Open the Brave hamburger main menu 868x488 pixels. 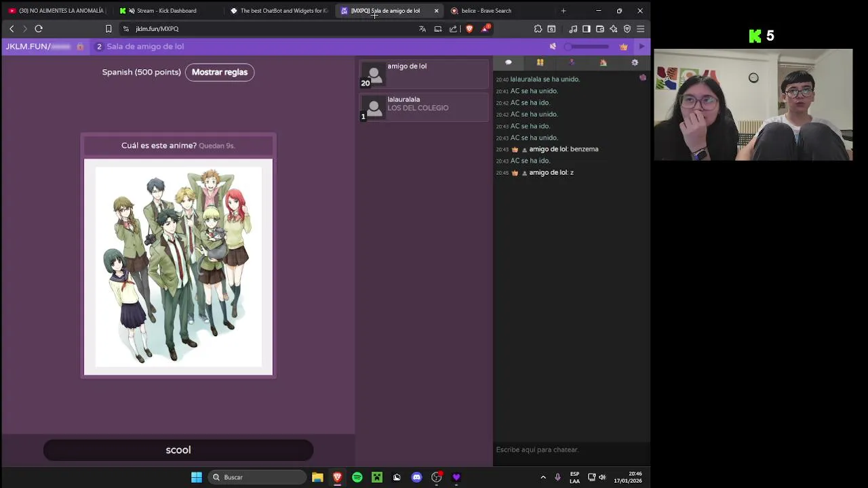pyautogui.click(x=640, y=28)
